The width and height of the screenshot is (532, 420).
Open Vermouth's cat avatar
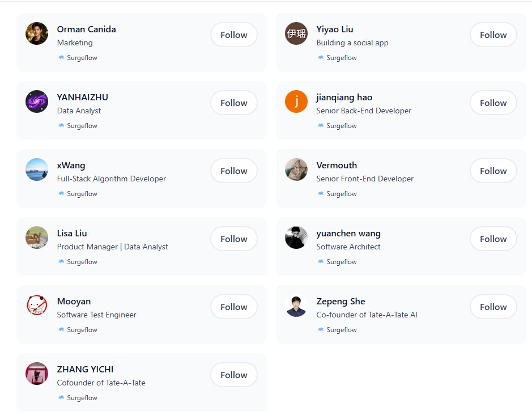coord(296,169)
